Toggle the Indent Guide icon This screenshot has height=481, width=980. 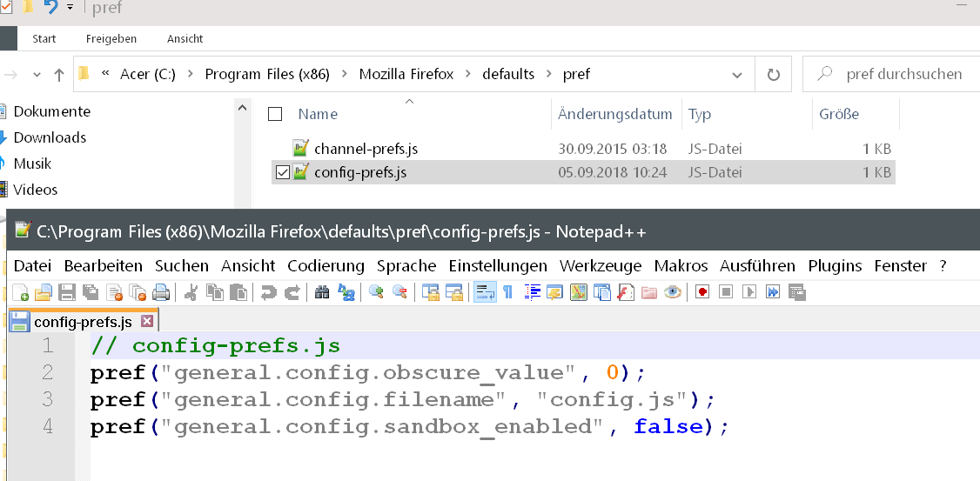(532, 291)
